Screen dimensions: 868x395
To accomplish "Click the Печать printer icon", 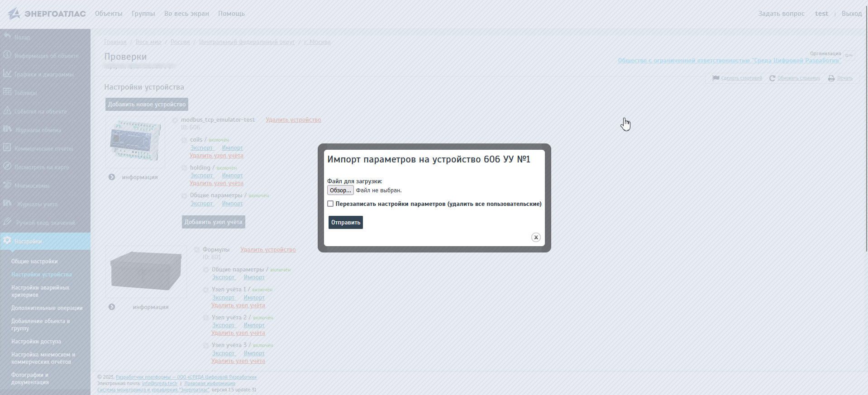I will coord(831,78).
